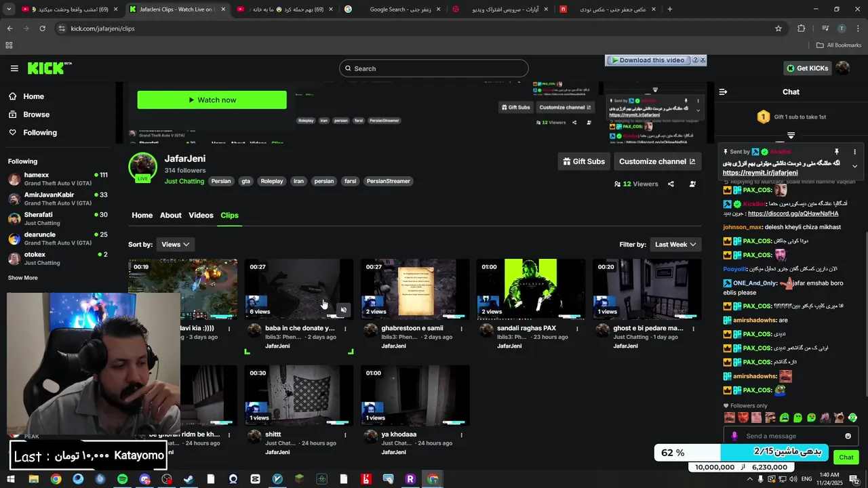Click the browser address bar URL
Screen dimensions: 868x488
pyautogui.click(x=103, y=28)
